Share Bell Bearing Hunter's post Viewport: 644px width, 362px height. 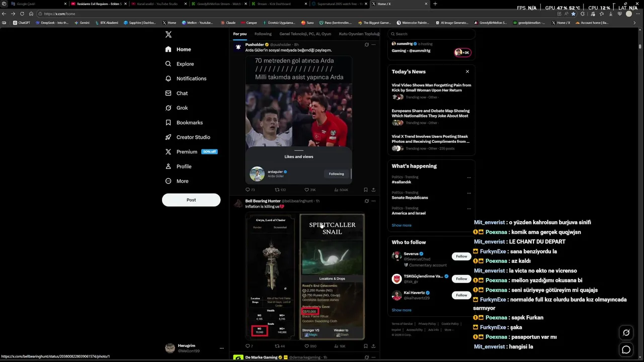[373, 346]
